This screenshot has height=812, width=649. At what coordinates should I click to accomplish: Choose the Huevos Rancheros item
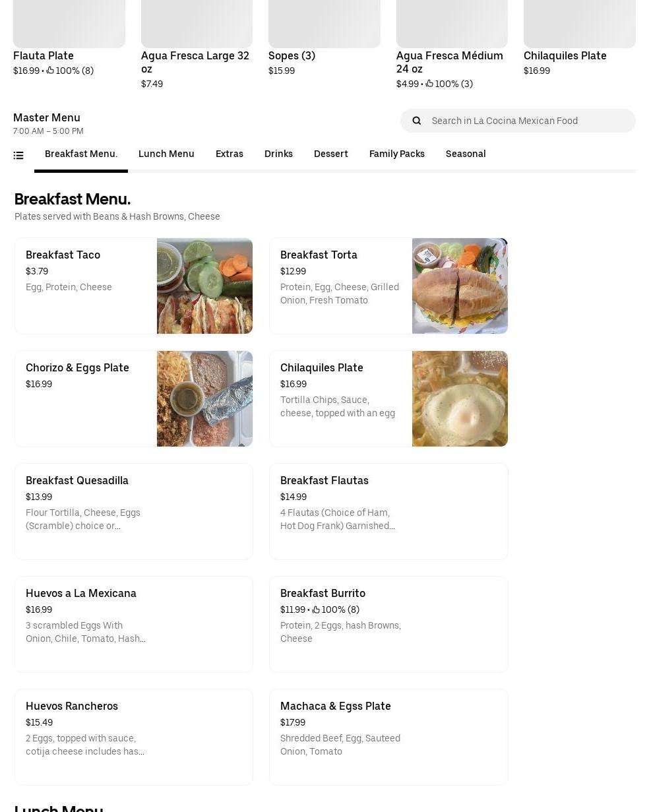click(134, 737)
